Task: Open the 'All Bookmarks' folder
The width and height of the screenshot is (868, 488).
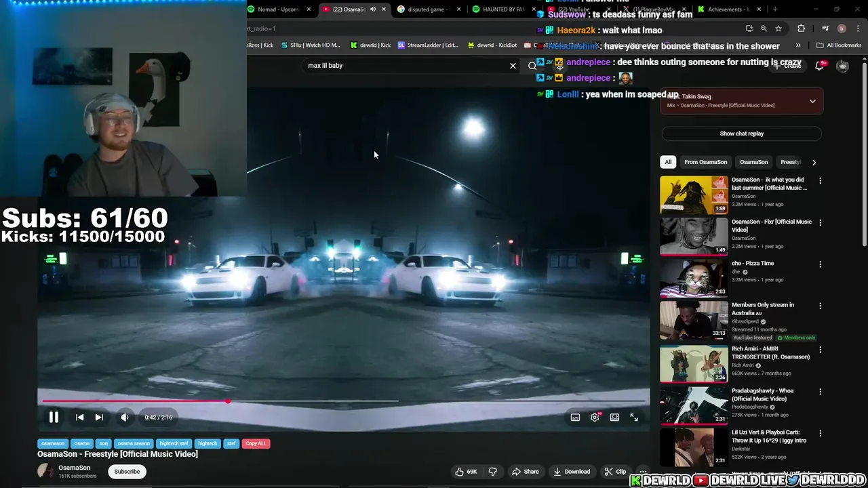Action: click(839, 45)
